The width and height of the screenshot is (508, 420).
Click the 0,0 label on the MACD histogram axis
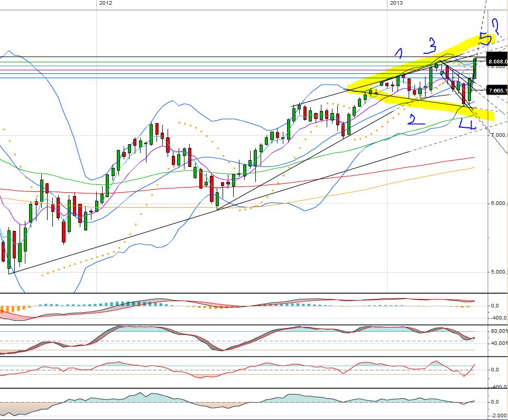[495, 306]
